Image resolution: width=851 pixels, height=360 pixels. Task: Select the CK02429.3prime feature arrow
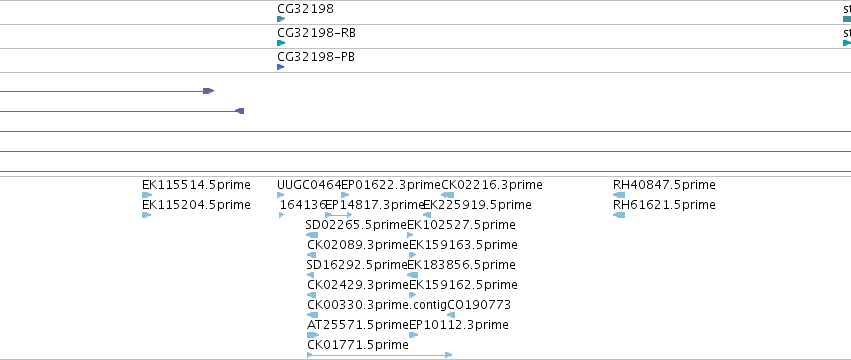pyautogui.click(x=312, y=295)
